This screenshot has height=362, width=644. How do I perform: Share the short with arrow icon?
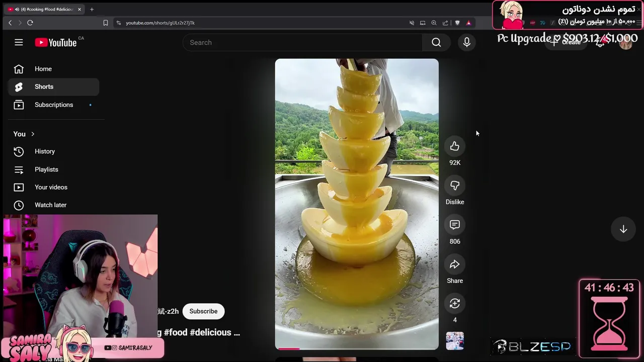pos(455,264)
